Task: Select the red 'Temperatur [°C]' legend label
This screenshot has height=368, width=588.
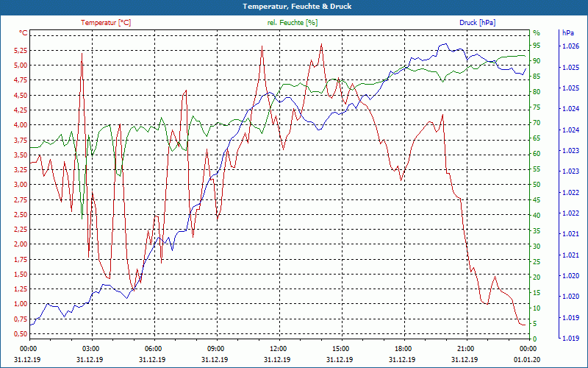Action: click(x=106, y=23)
